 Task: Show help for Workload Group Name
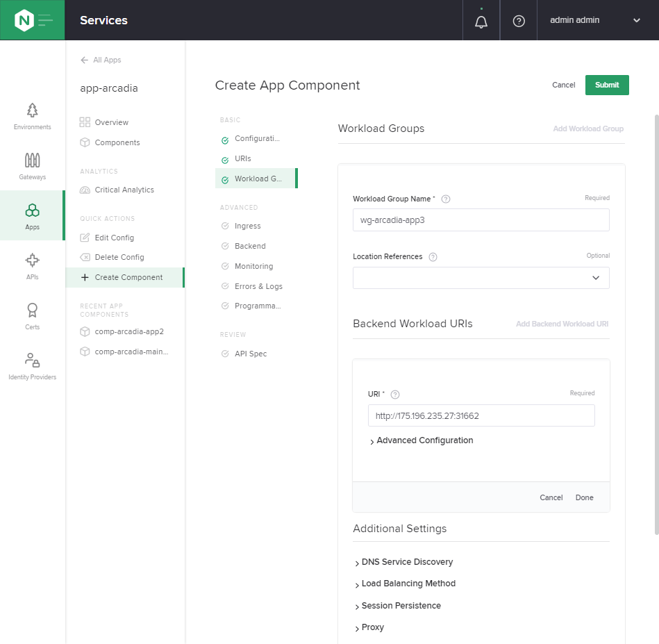[446, 199]
